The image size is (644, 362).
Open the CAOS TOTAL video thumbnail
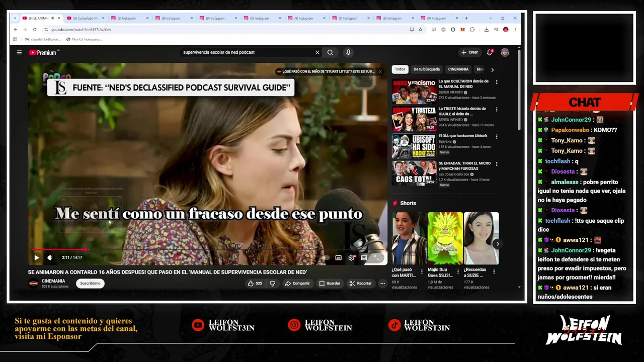point(414,173)
